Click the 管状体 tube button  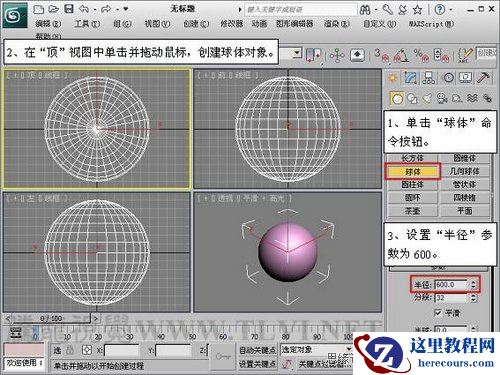pos(464,184)
